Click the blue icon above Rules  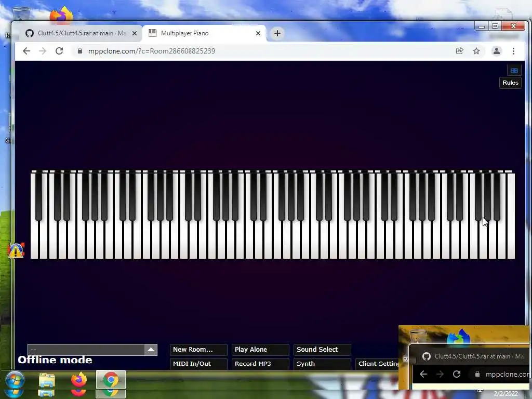514,71
